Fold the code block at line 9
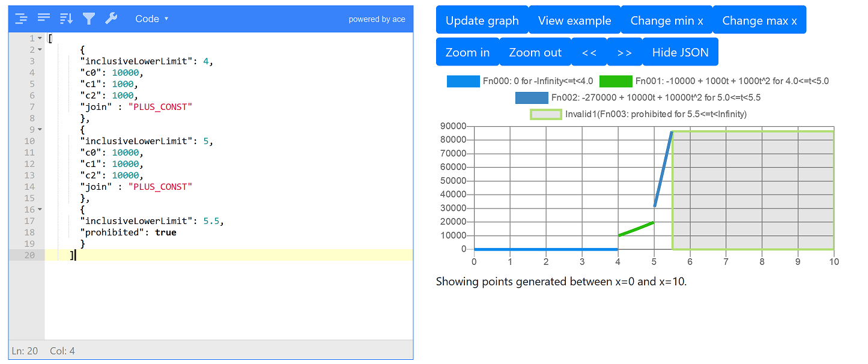868x364 pixels. pyautogui.click(x=40, y=130)
